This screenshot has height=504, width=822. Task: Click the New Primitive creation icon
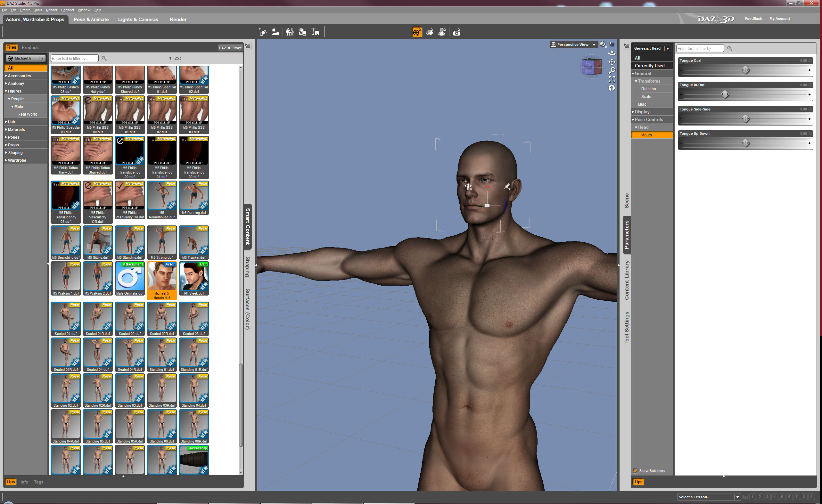[x=263, y=32]
